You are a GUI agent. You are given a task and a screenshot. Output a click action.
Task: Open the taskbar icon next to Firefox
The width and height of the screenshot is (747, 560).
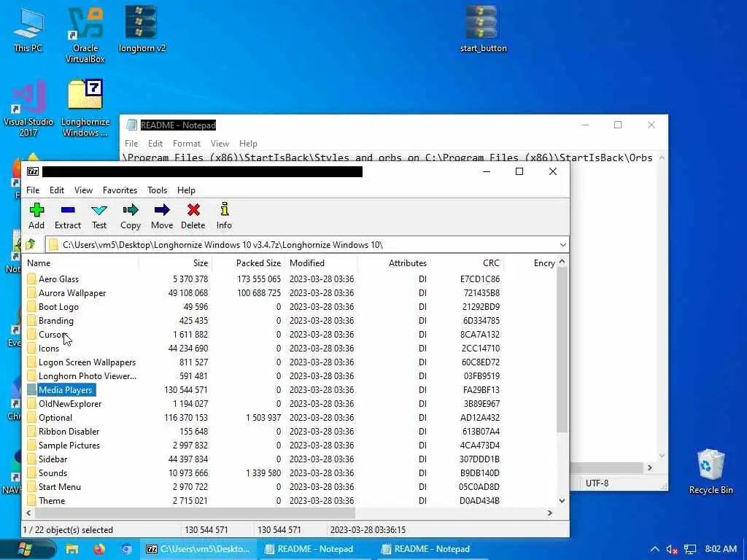(x=126, y=550)
